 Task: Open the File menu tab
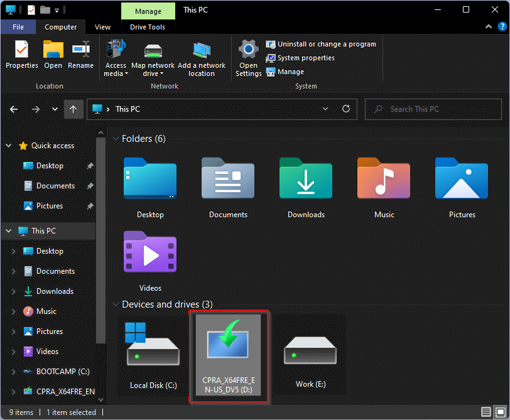point(18,27)
